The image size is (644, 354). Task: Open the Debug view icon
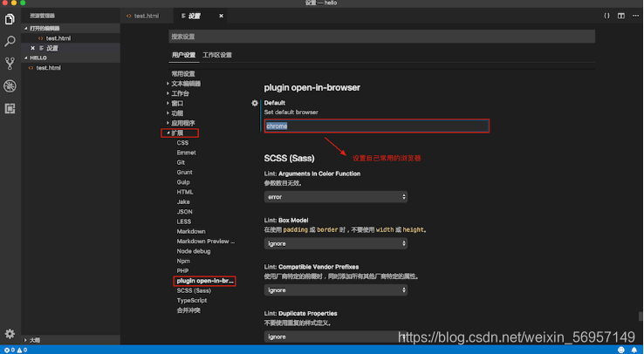coord(10,85)
